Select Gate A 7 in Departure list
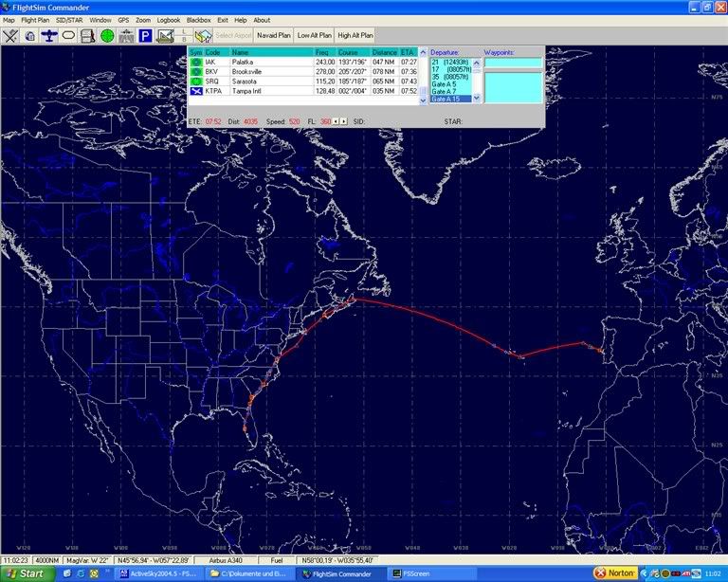The height and width of the screenshot is (582, 728). (x=451, y=91)
